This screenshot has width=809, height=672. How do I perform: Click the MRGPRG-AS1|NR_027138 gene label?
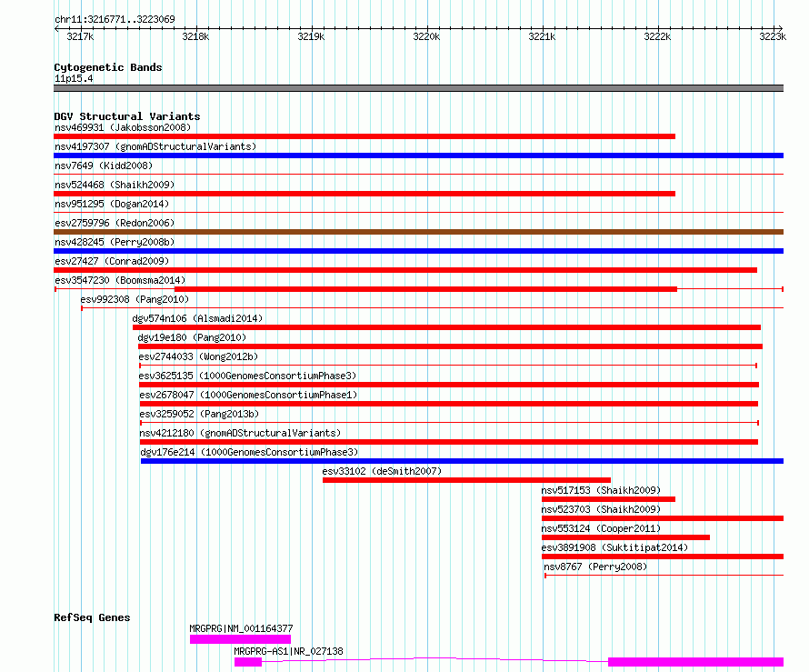(x=288, y=651)
